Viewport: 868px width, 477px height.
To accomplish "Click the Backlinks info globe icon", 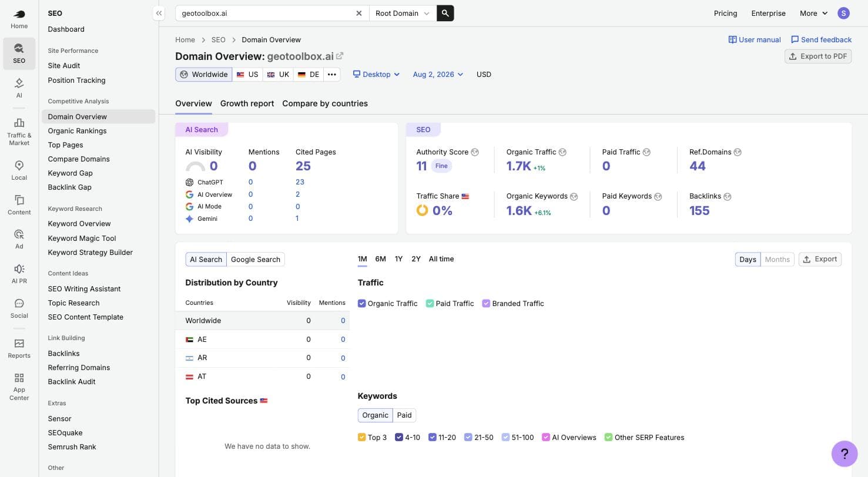I will pos(728,197).
